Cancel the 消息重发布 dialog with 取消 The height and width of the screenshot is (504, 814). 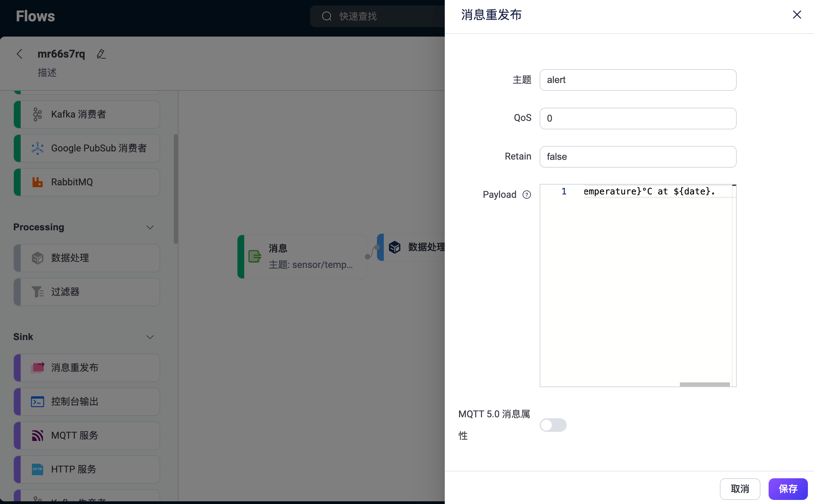(x=740, y=489)
